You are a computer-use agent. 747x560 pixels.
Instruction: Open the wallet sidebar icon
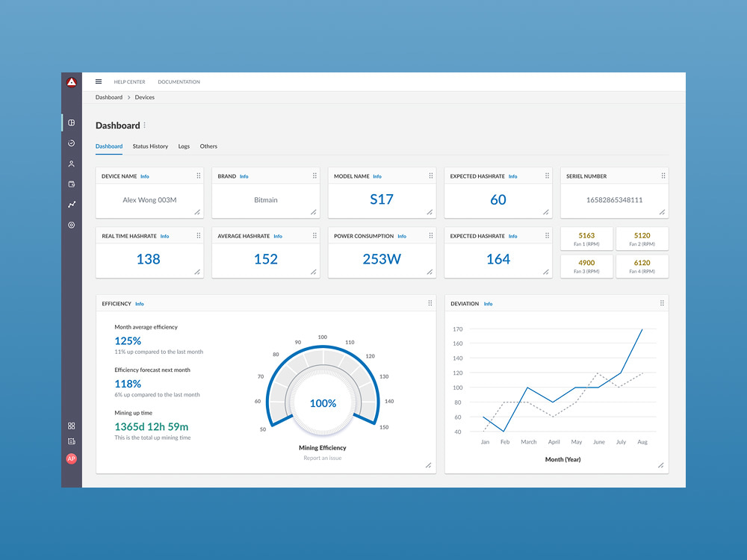point(72,184)
